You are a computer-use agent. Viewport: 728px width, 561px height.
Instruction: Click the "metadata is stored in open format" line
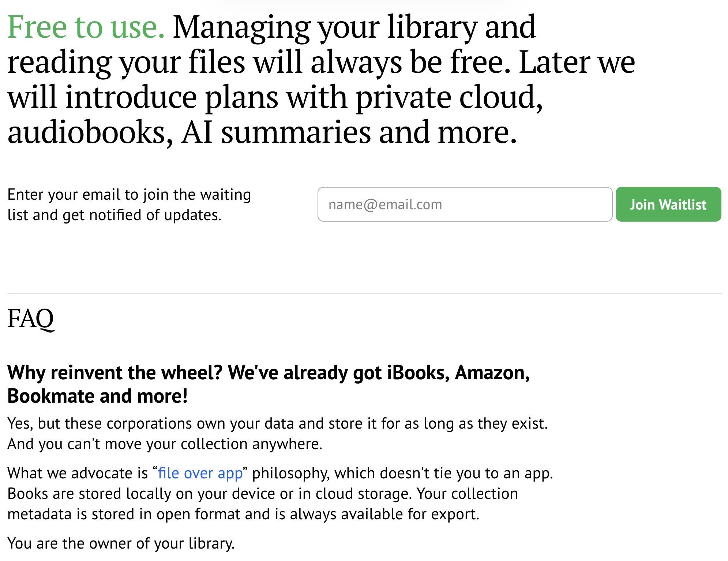[243, 514]
